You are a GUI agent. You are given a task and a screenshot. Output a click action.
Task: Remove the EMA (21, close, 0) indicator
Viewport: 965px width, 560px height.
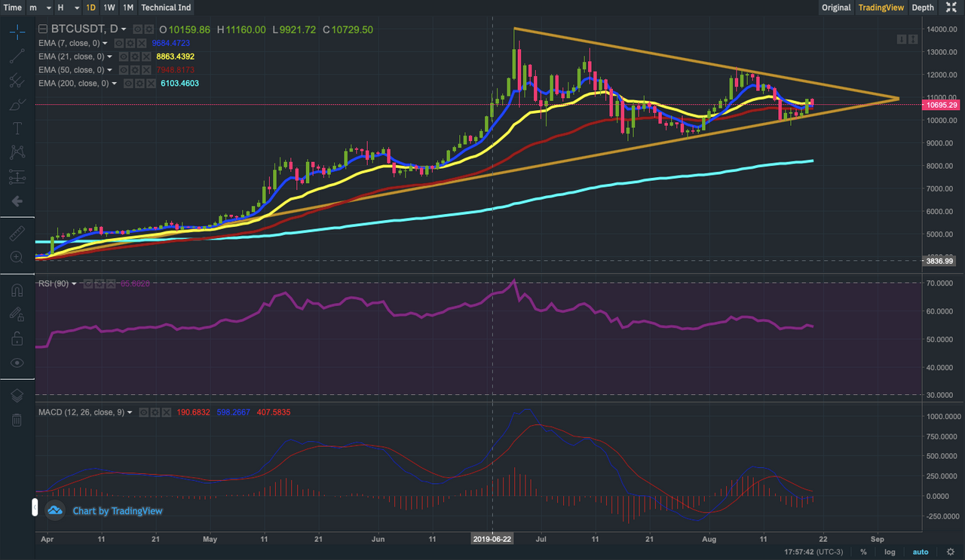(146, 57)
